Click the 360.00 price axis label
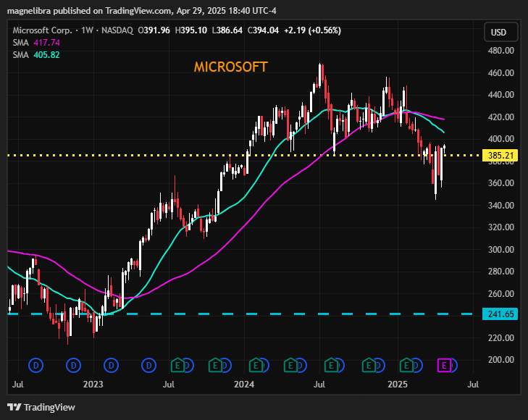Viewport: 528px width, 420px height. (x=500, y=182)
